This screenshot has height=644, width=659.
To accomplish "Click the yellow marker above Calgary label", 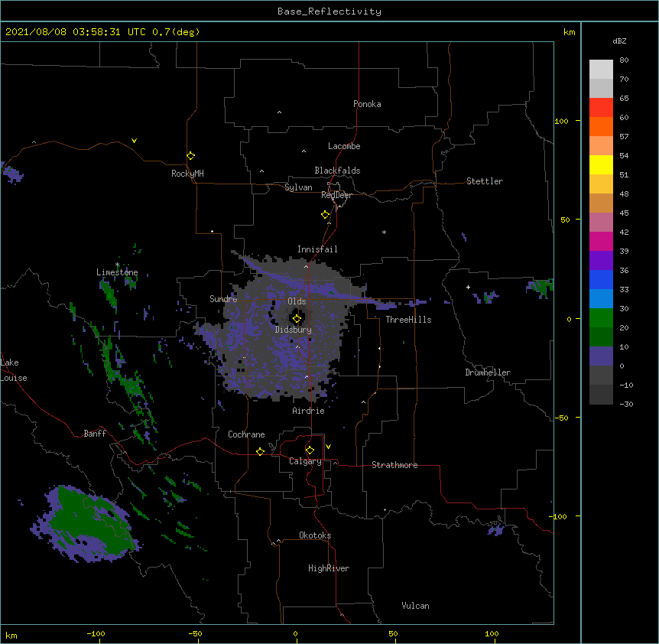I will click(310, 450).
